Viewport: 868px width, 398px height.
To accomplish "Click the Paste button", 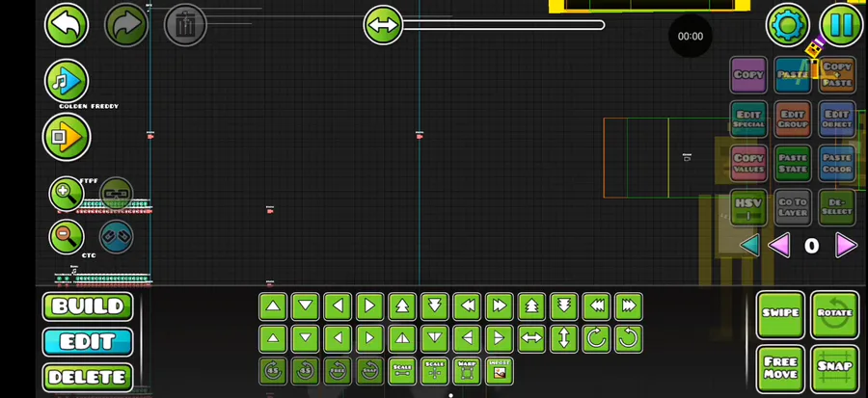I will pyautogui.click(x=793, y=74).
